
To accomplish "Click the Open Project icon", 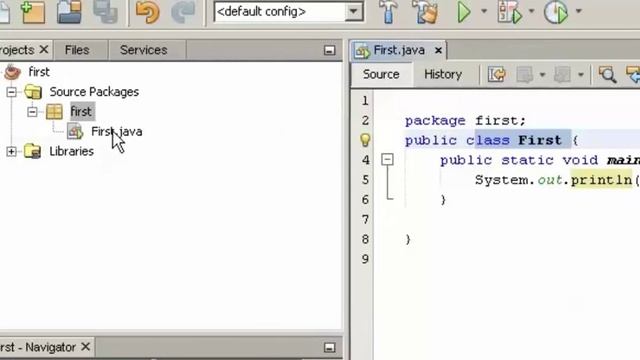I will pyautogui.click(x=69, y=12).
